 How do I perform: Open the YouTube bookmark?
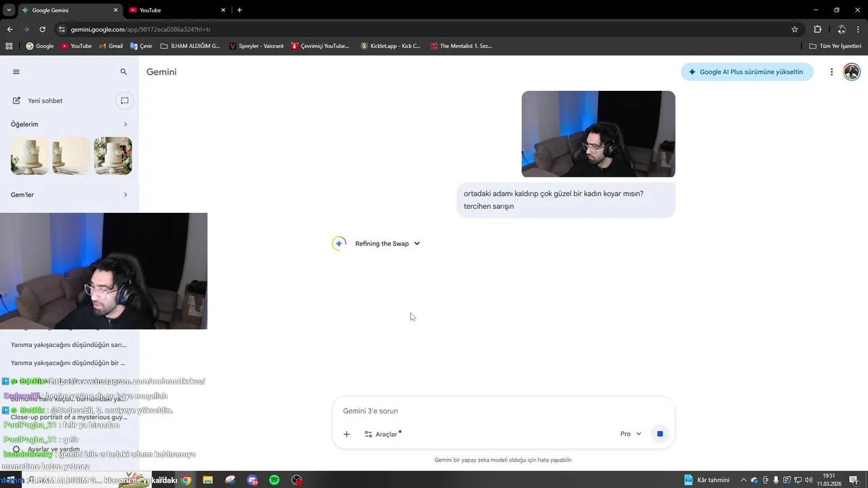[77, 46]
